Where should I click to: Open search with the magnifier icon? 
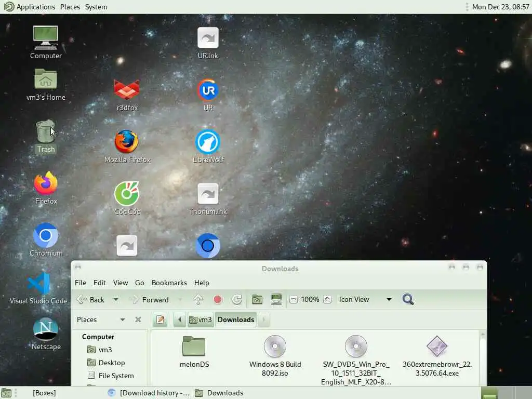[x=408, y=300]
